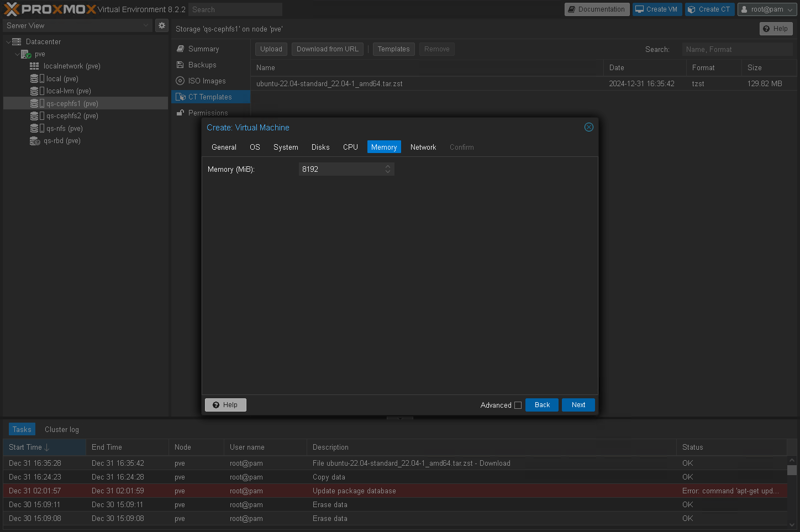Click the Next button in wizard
Screen dimensions: 800x532
tap(578, 405)
